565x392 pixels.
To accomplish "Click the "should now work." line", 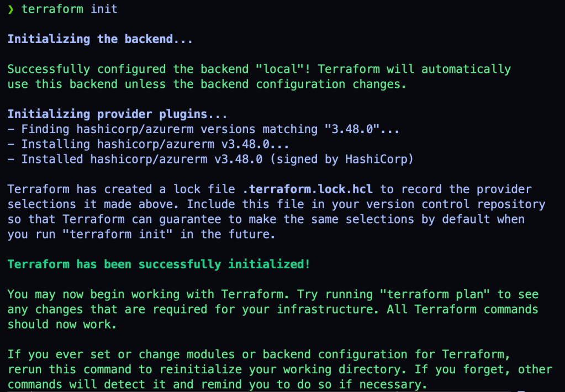I will point(62,324).
